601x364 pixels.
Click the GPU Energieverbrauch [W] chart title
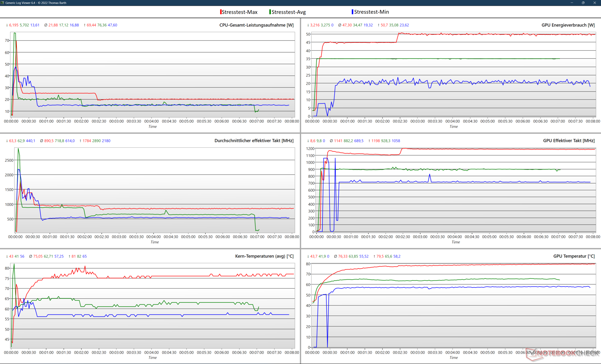pos(568,25)
